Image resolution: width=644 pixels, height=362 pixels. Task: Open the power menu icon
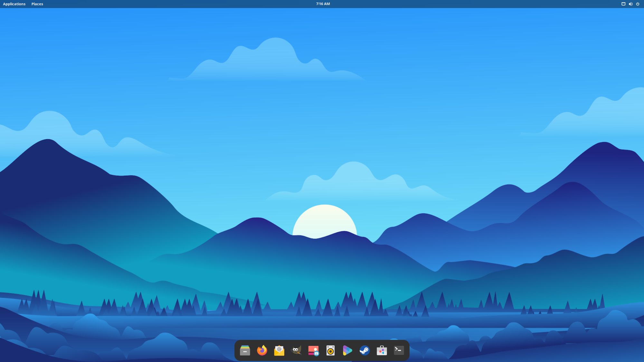tap(638, 4)
